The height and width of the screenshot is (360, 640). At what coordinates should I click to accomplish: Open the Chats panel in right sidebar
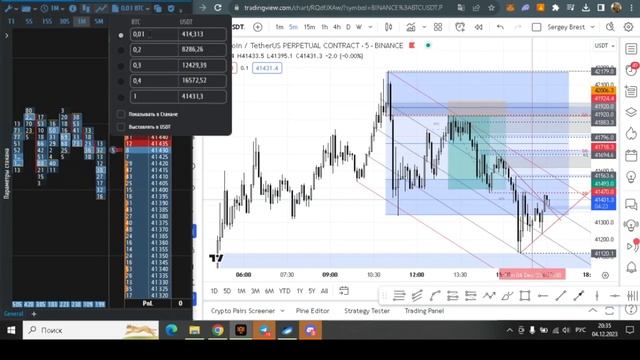[631, 204]
